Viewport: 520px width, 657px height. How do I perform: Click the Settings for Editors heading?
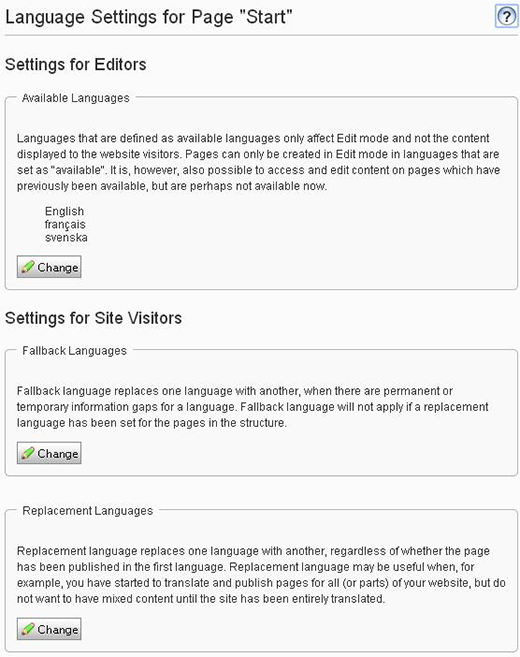click(75, 65)
